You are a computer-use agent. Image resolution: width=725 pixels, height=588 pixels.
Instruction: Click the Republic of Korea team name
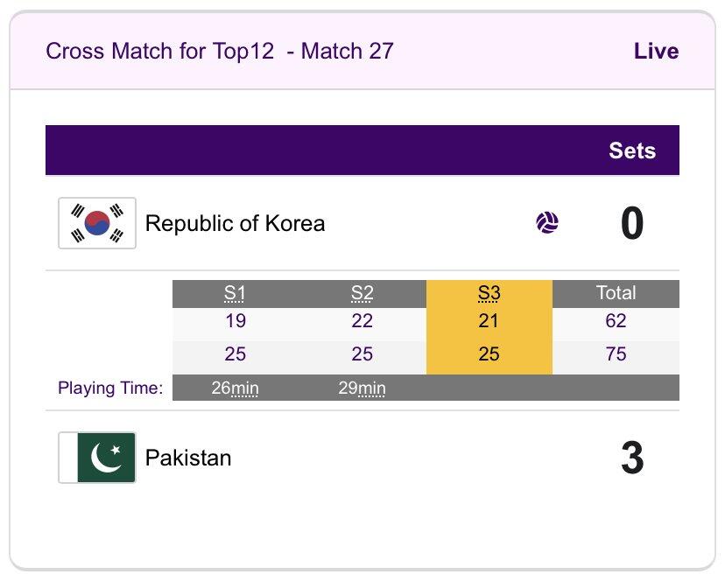pyautogui.click(x=235, y=224)
